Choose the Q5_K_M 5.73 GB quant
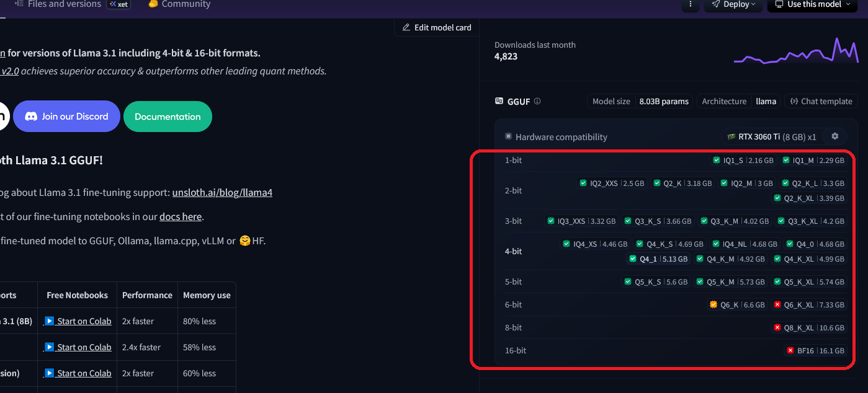This screenshot has width=868, height=393. coord(731,281)
